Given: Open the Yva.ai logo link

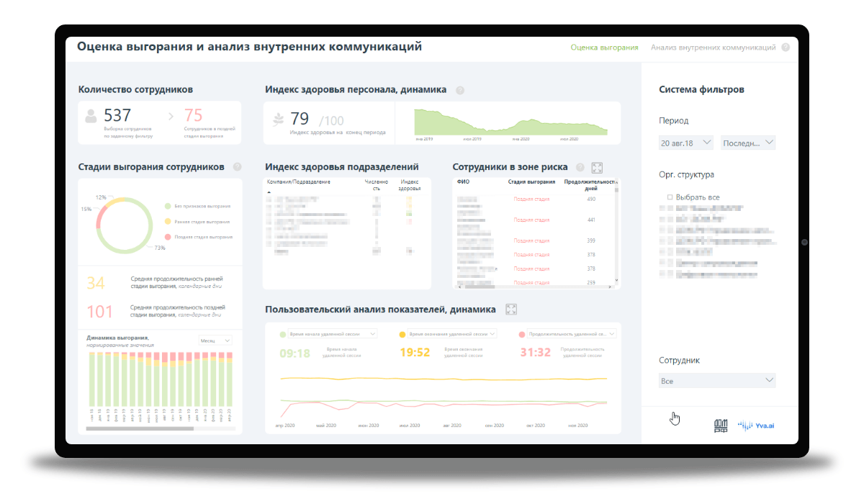Looking at the screenshot, I should point(756,426).
